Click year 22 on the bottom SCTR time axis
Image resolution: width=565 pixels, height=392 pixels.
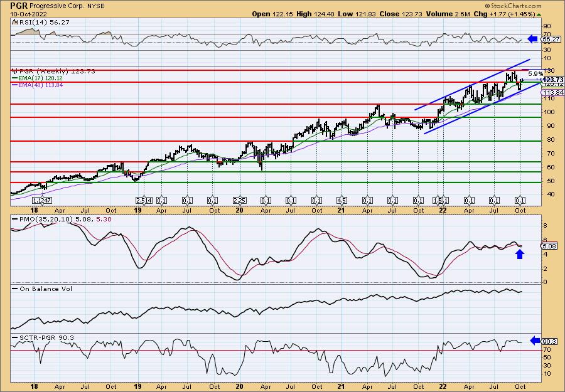pyautogui.click(x=443, y=386)
